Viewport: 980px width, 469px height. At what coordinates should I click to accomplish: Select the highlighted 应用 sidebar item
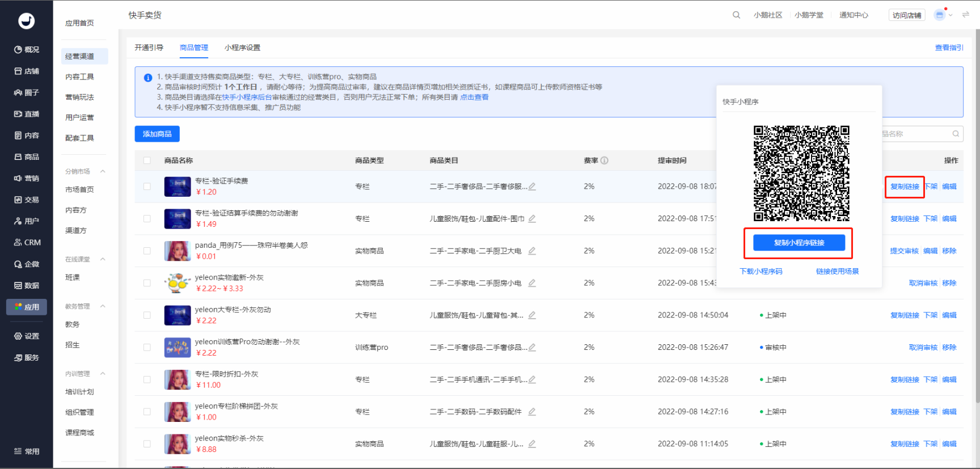(27, 307)
